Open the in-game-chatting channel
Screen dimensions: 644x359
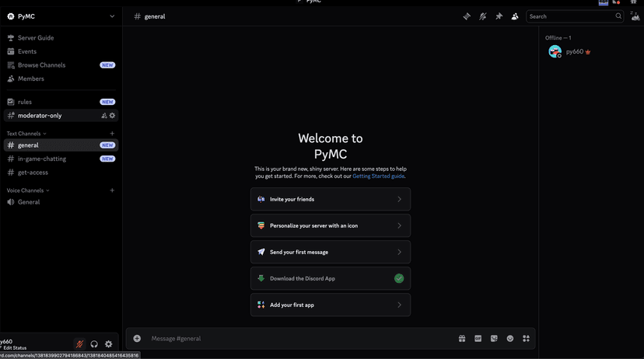pos(61,159)
